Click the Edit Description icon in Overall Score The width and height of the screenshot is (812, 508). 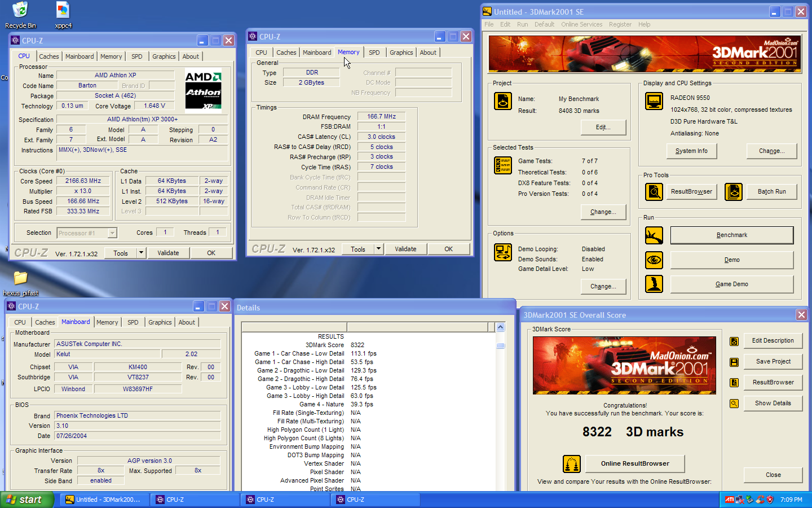[734, 341]
